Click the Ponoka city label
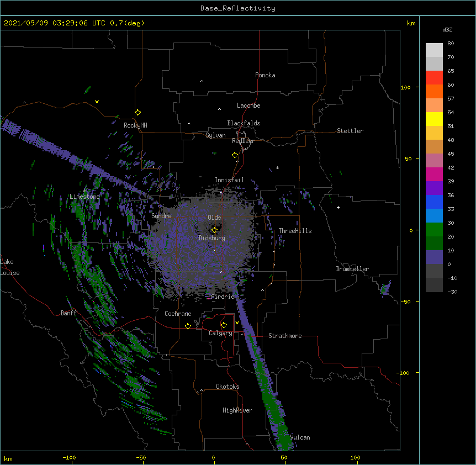Screen dimensions: 476x465 (x=265, y=75)
